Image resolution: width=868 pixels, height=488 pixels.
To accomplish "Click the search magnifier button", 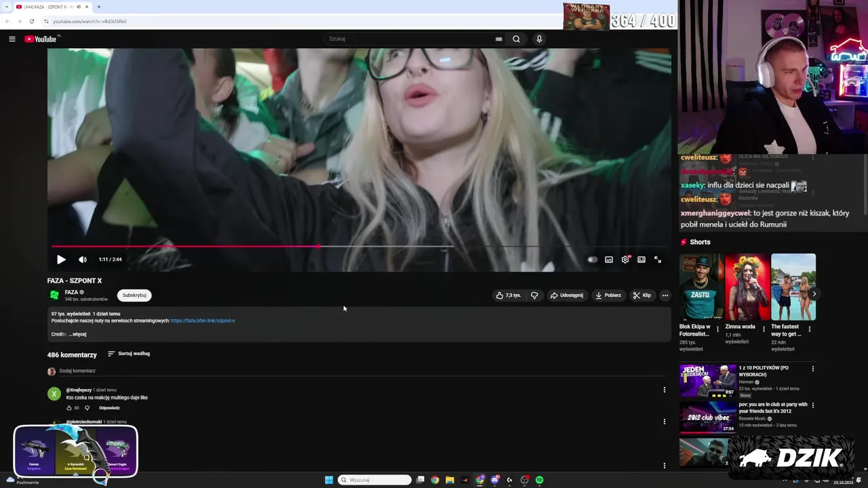I will [516, 39].
